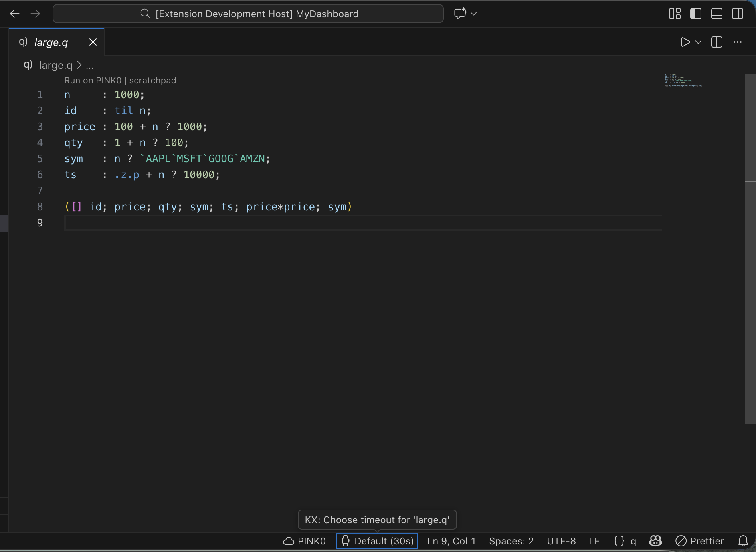Viewport: 756px width, 552px height.
Task: Click the PINK0 connection status bar item
Action: point(305,541)
